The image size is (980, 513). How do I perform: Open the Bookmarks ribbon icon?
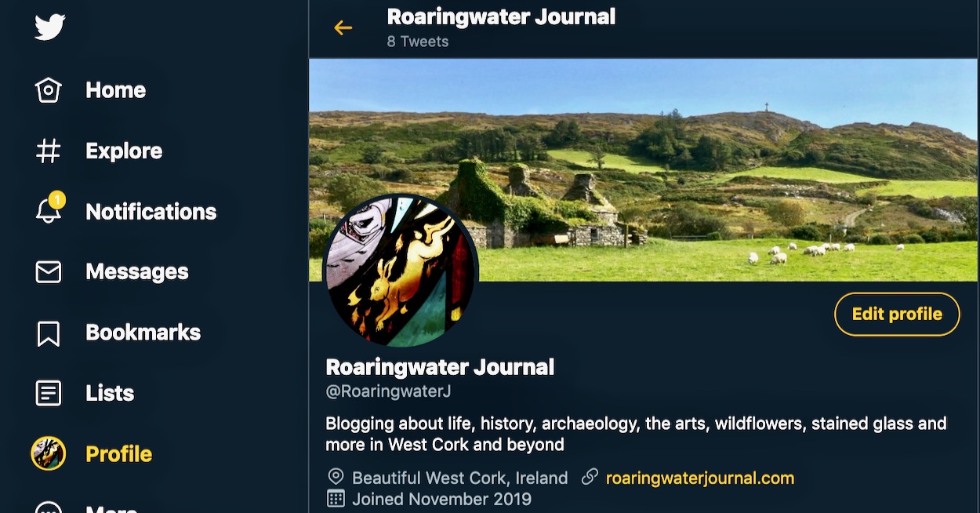49,333
